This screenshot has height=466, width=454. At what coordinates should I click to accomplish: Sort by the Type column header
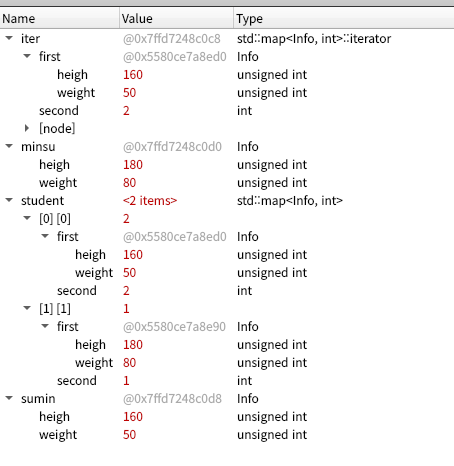coord(344,18)
